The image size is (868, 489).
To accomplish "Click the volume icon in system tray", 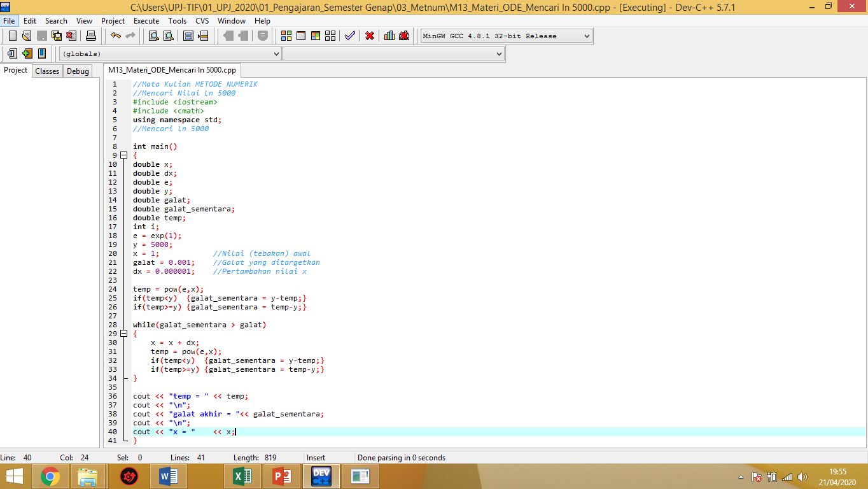I will 802,476.
